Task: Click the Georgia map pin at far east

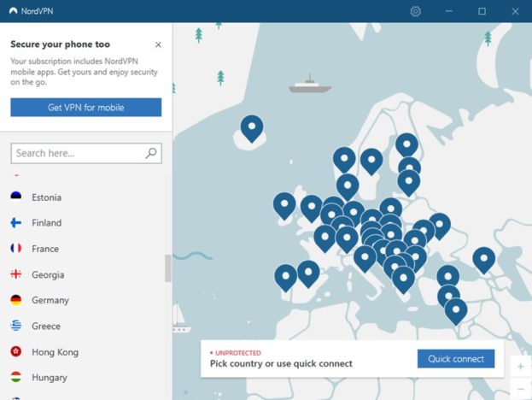Action: click(x=484, y=260)
